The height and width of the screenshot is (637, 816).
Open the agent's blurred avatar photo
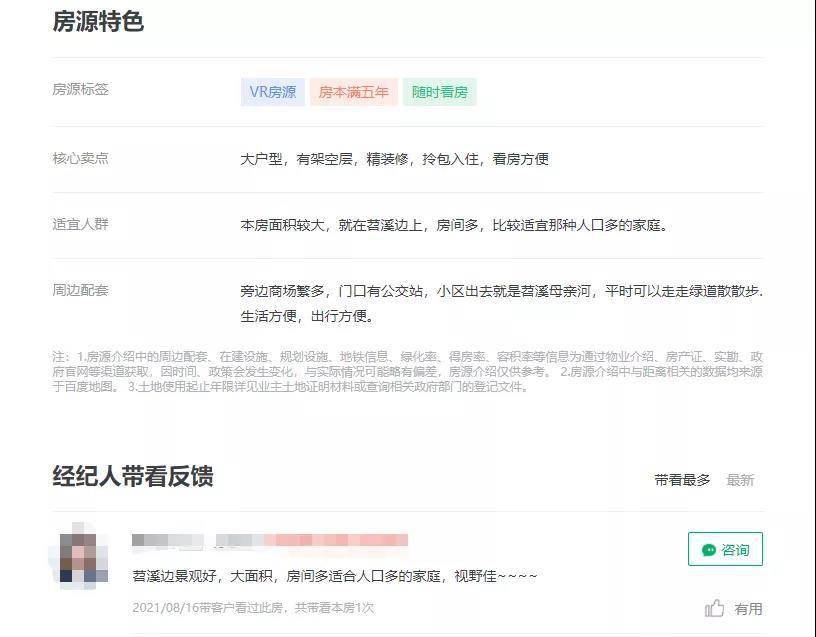(79, 555)
